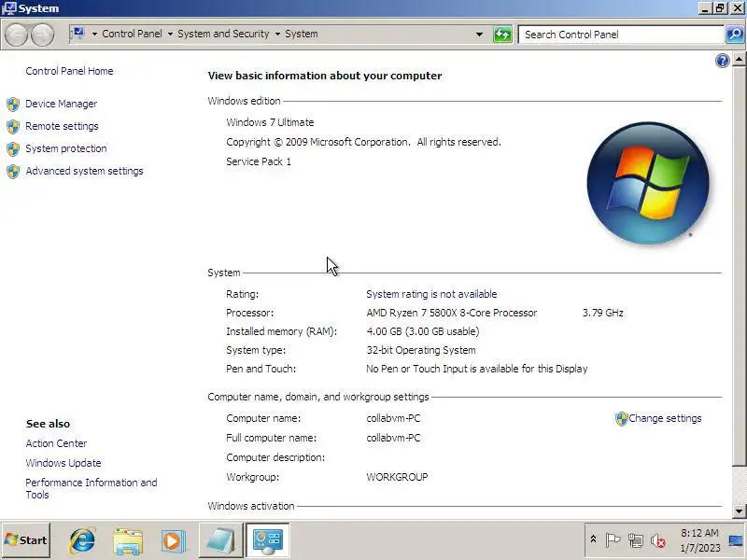The height and width of the screenshot is (560, 747).
Task: Click the shield icon beside Device Manager
Action: click(x=13, y=104)
